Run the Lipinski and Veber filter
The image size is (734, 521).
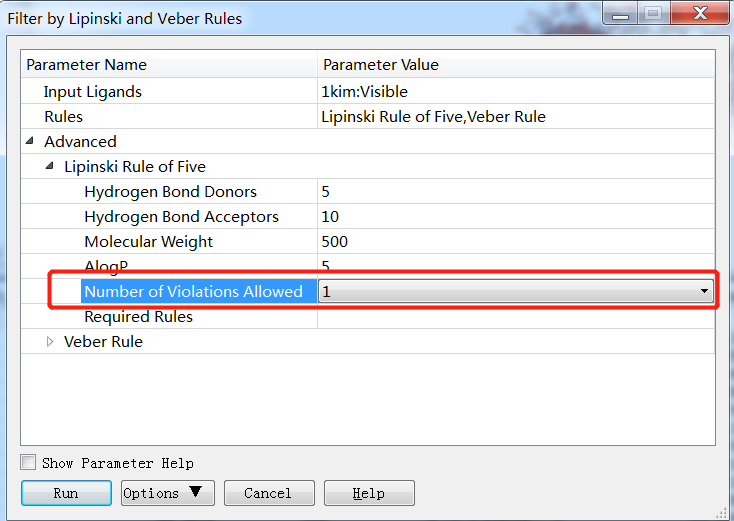(66, 493)
